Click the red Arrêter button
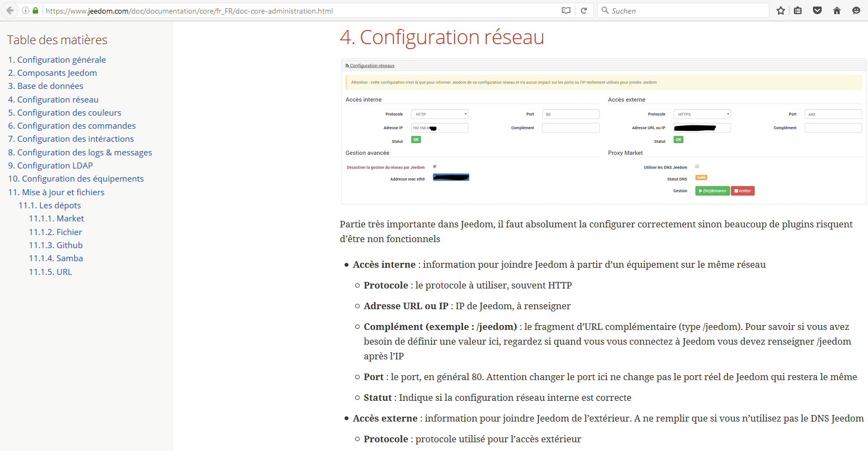868x451 pixels. (x=743, y=191)
